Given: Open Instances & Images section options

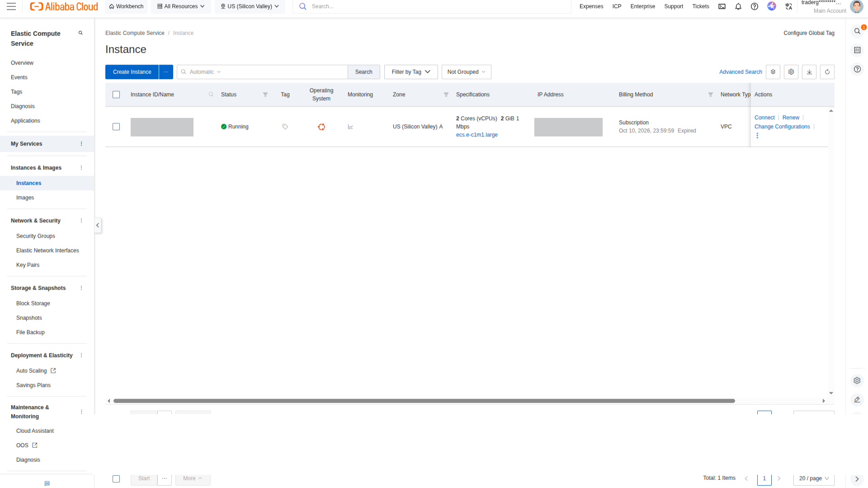Looking at the screenshot, I should pyautogui.click(x=81, y=168).
